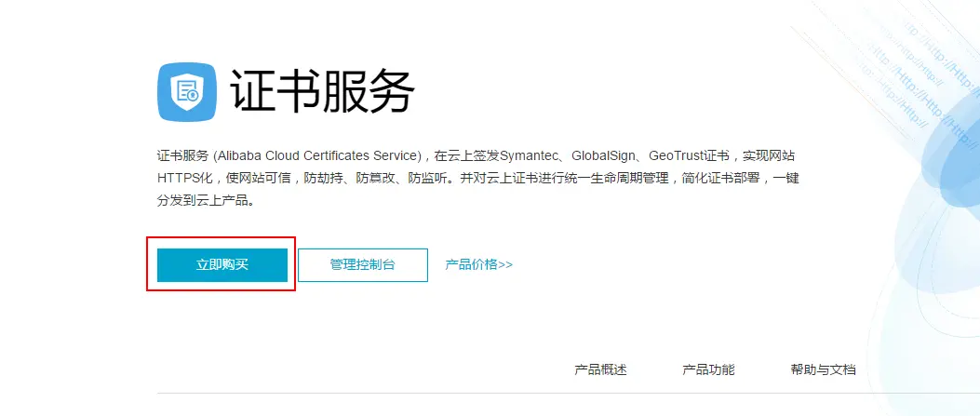Select the 证书服务 page heading
This screenshot has height=416, width=980.
(x=322, y=92)
